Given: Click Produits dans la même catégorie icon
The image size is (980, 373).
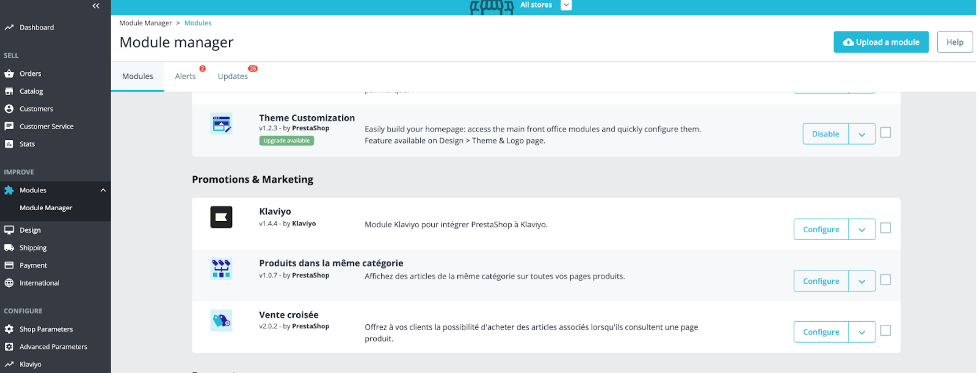Looking at the screenshot, I should pyautogui.click(x=221, y=269).
